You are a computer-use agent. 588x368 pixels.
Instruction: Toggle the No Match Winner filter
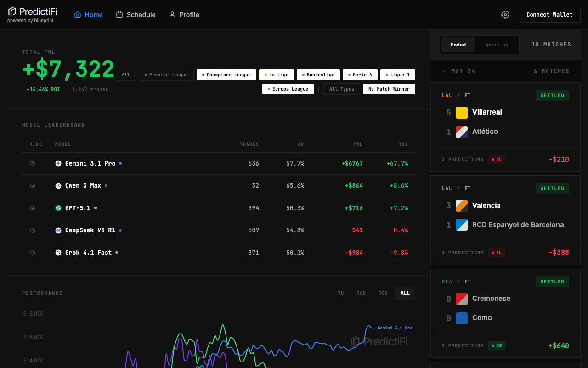pyautogui.click(x=389, y=89)
